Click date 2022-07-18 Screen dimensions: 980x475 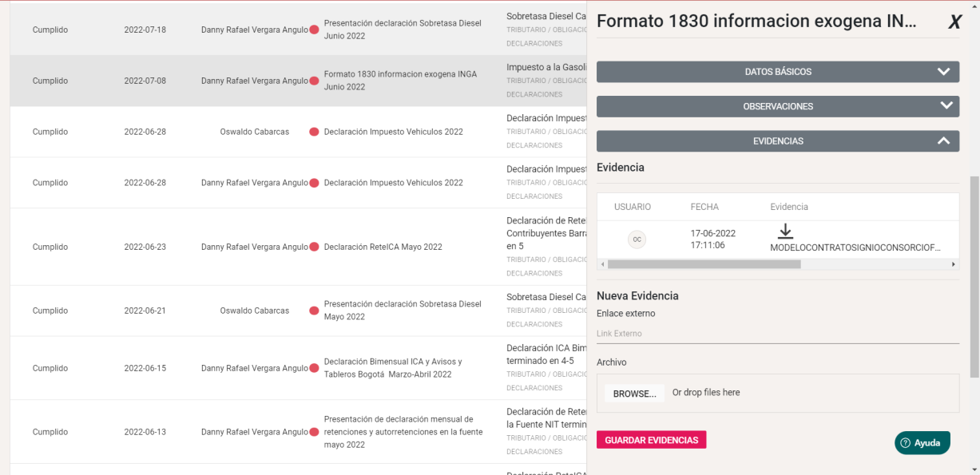[145, 30]
